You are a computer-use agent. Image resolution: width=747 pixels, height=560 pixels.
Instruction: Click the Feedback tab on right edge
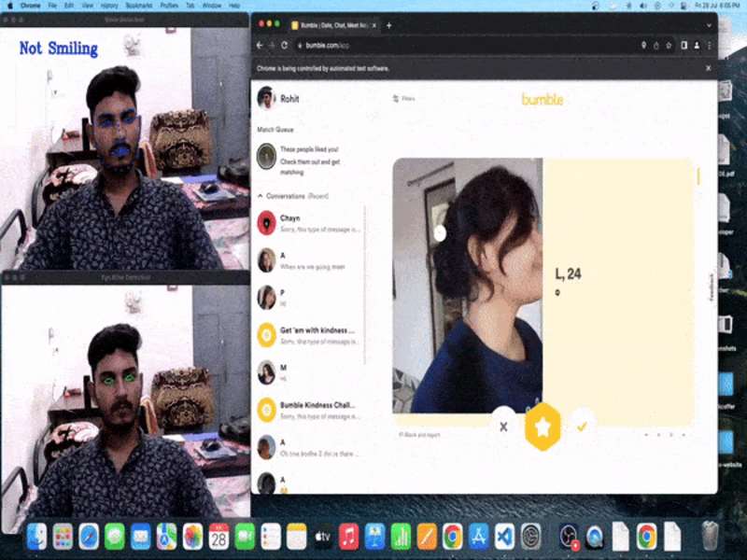(712, 287)
